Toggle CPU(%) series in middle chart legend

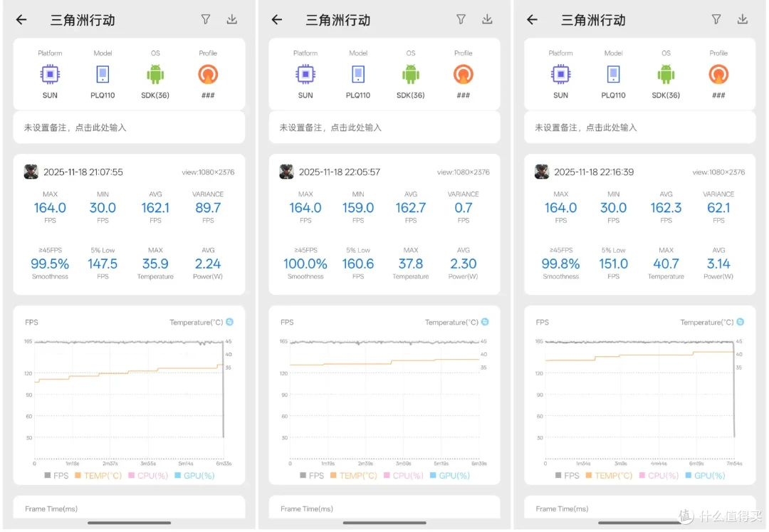pos(404,476)
